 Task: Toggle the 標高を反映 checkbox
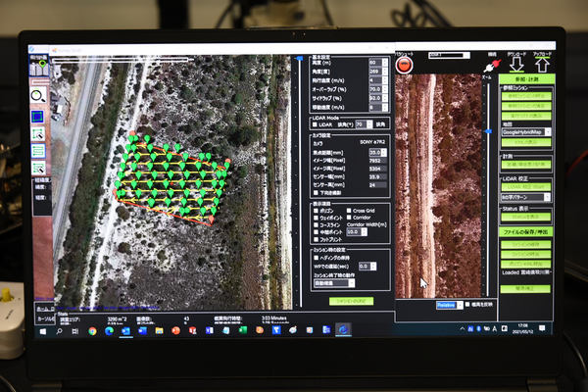(x=467, y=304)
